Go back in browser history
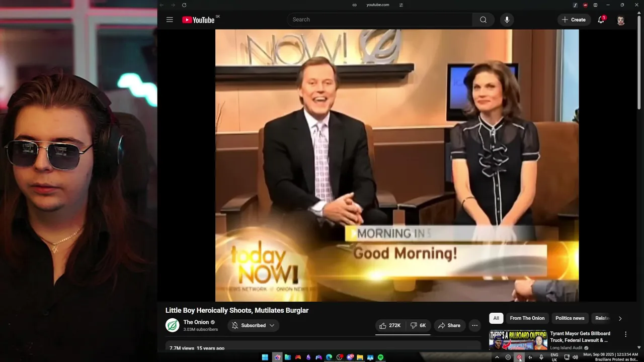Screen dimensions: 644x362 (x=162, y=5)
